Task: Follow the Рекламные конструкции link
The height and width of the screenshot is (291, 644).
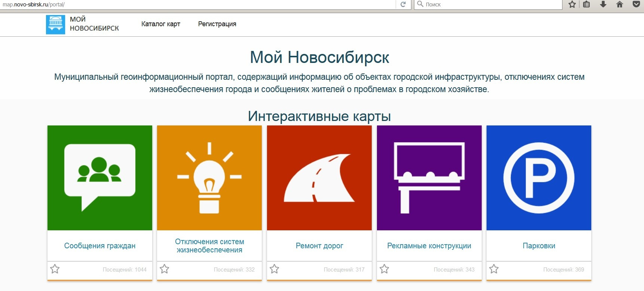Action: pyautogui.click(x=429, y=246)
